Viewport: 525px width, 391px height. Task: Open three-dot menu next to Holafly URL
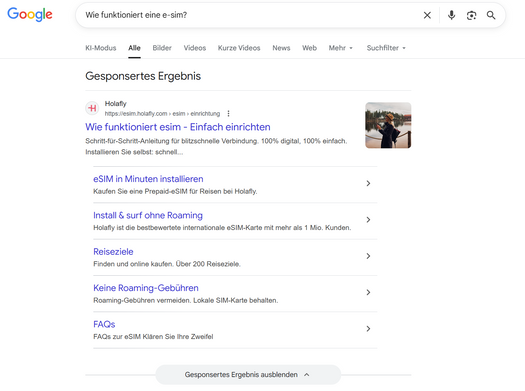click(x=228, y=114)
